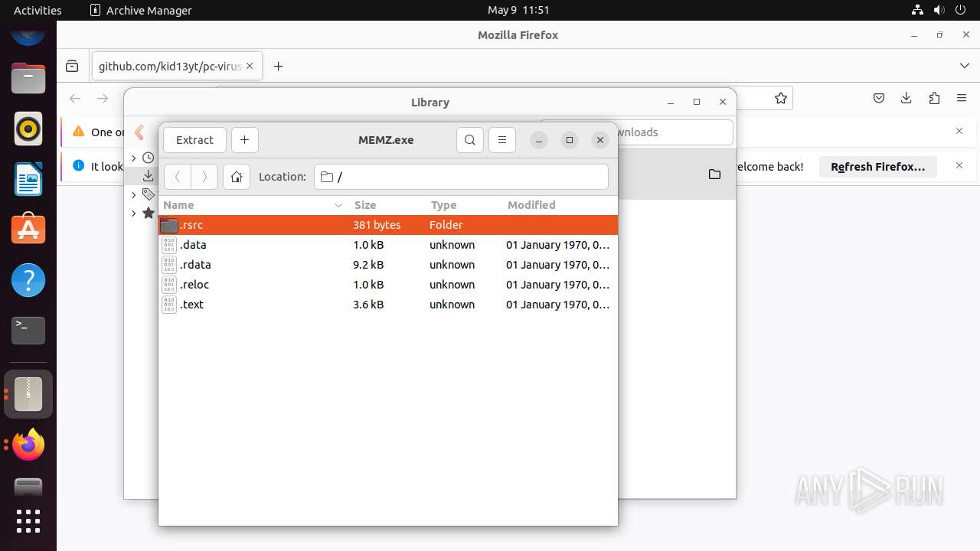
Task: Expand the Tags item in Library sidebar
Action: pyautogui.click(x=133, y=194)
